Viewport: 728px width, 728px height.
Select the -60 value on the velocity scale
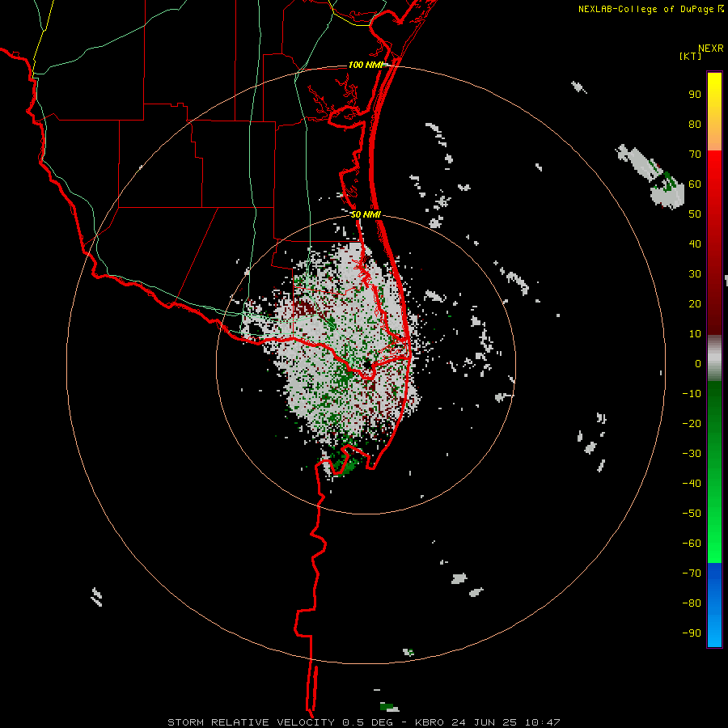[692, 544]
